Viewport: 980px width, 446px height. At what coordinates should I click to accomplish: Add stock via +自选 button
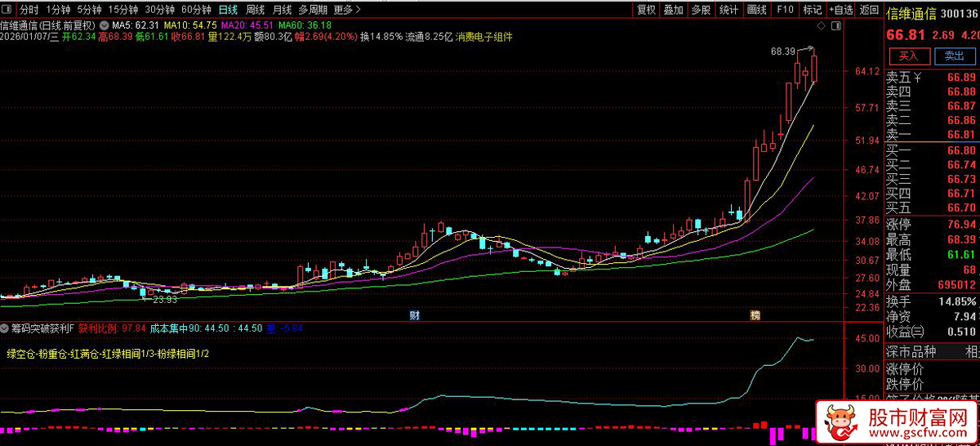pos(840,10)
